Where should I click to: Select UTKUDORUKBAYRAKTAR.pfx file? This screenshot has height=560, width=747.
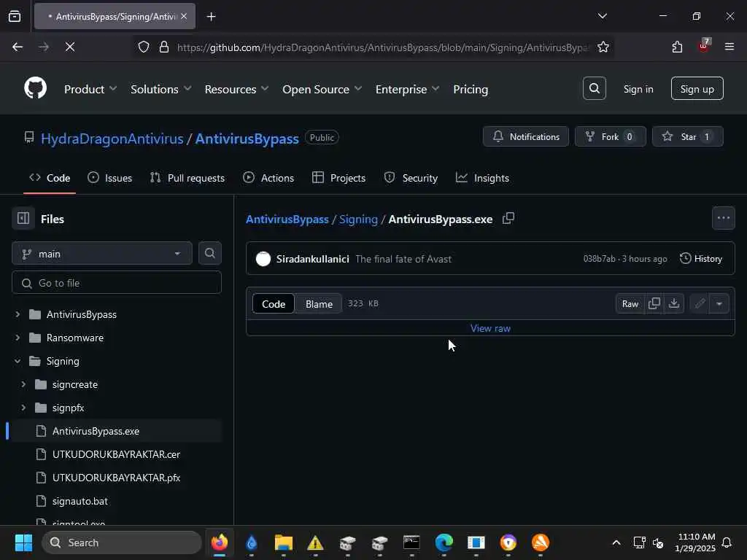(116, 478)
